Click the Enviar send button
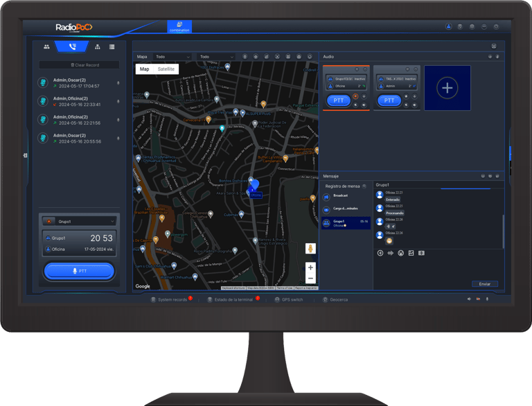This screenshot has width=532, height=406. 484,284
